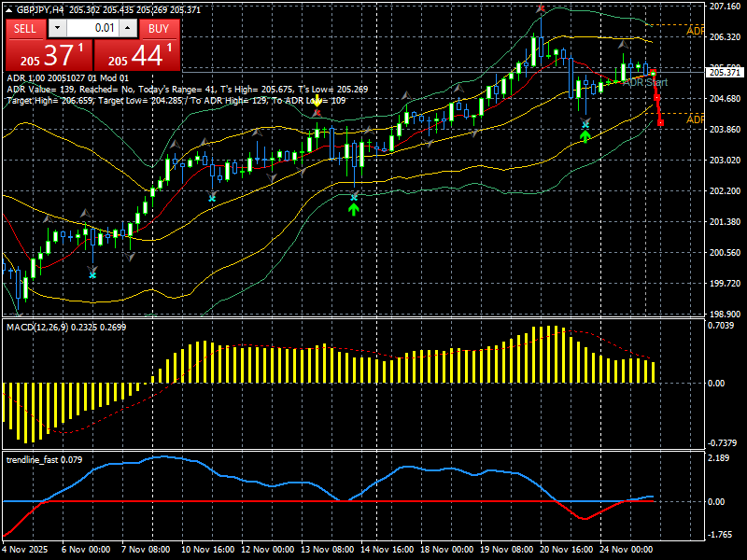Select bottom red square on forecast line
The width and height of the screenshot is (747, 560).
pyautogui.click(x=661, y=123)
